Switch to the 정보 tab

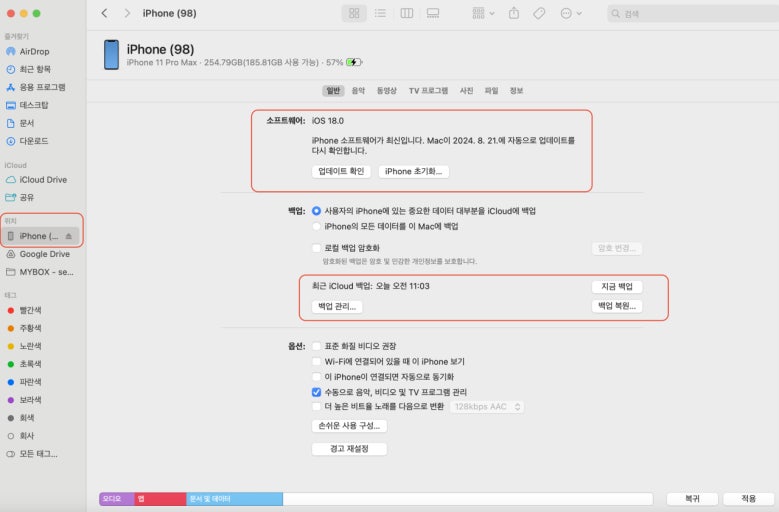(516, 90)
